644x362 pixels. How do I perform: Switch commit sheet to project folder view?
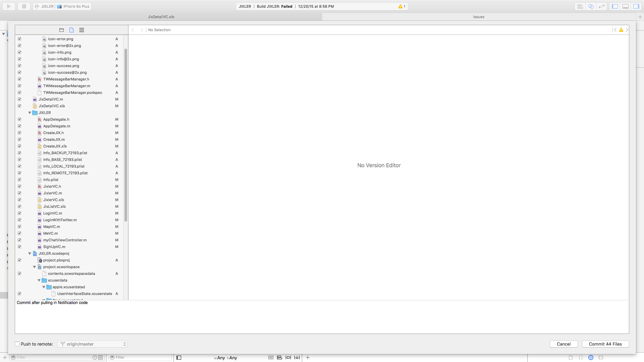click(61, 30)
